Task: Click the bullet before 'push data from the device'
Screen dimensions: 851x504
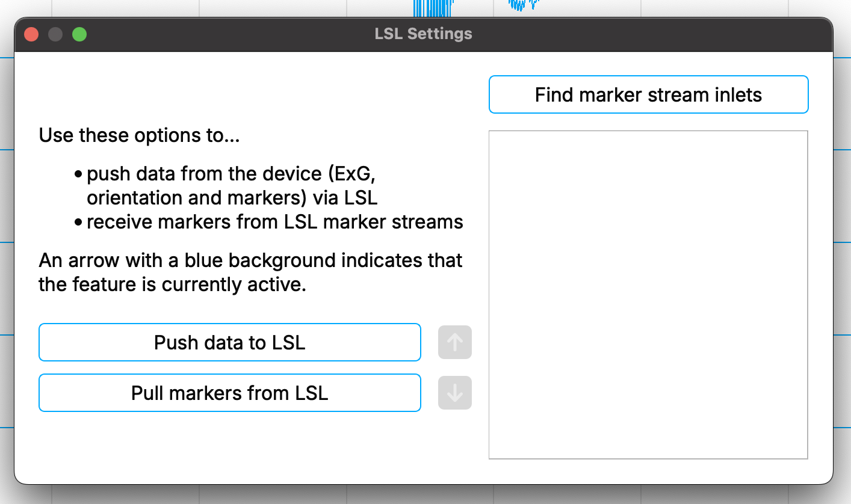Action: (x=78, y=174)
